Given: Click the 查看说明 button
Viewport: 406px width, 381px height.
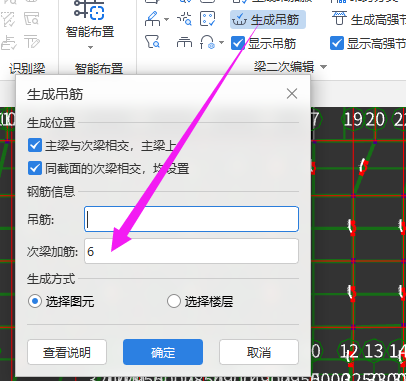Looking at the screenshot, I should click(x=67, y=352).
